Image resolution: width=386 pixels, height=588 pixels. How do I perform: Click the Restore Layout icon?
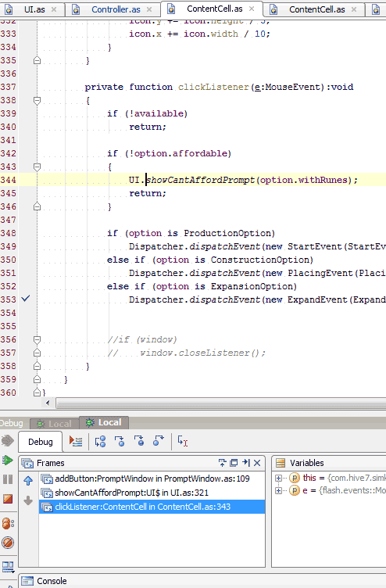point(8,566)
